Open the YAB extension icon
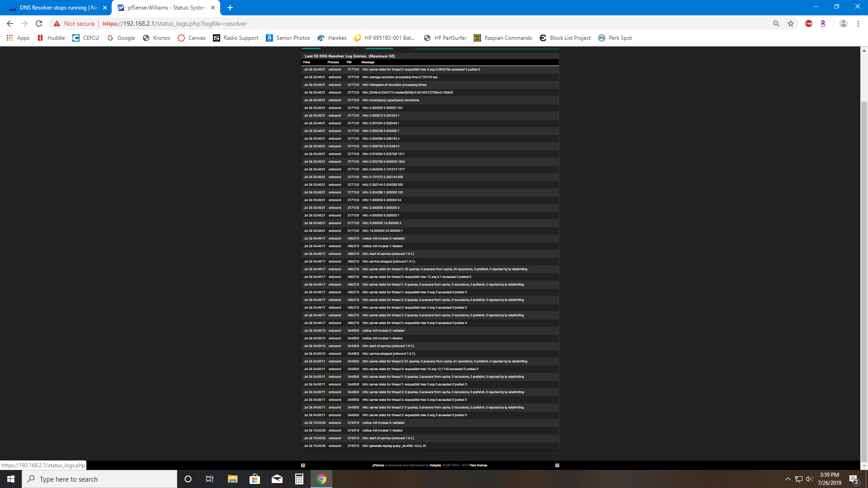Image resolution: width=868 pixels, height=488 pixels. click(x=809, y=23)
